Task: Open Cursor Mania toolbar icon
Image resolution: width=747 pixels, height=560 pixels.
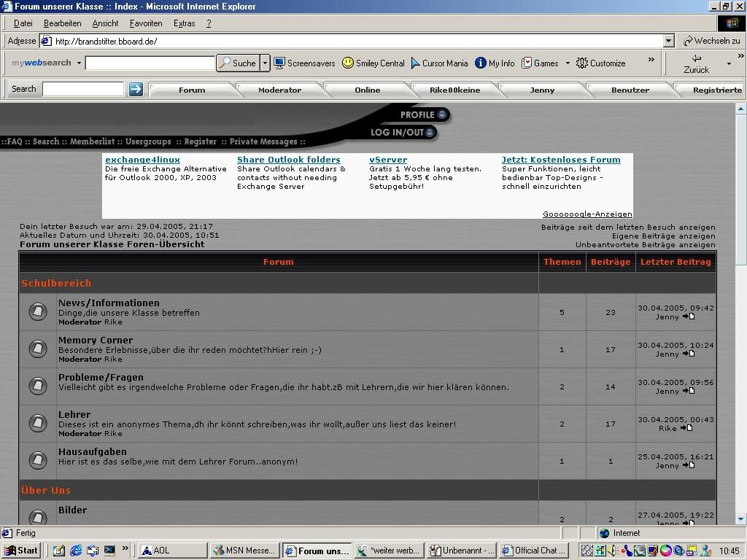Action: pyautogui.click(x=415, y=63)
